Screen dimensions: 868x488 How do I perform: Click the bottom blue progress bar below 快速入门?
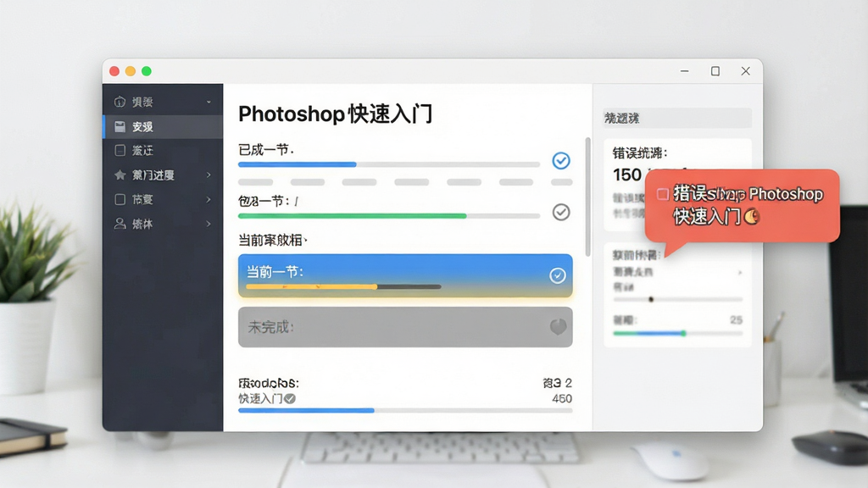[x=405, y=411]
